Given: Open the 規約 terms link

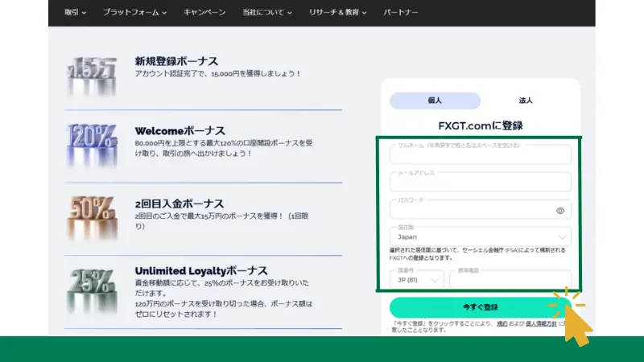Looking at the screenshot, I should click(502, 323).
